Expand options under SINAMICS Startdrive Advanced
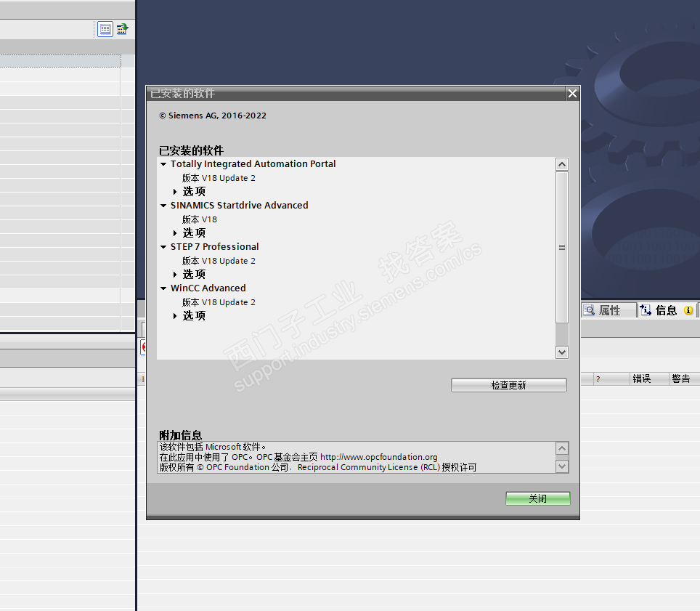The width and height of the screenshot is (700, 611). (x=175, y=233)
